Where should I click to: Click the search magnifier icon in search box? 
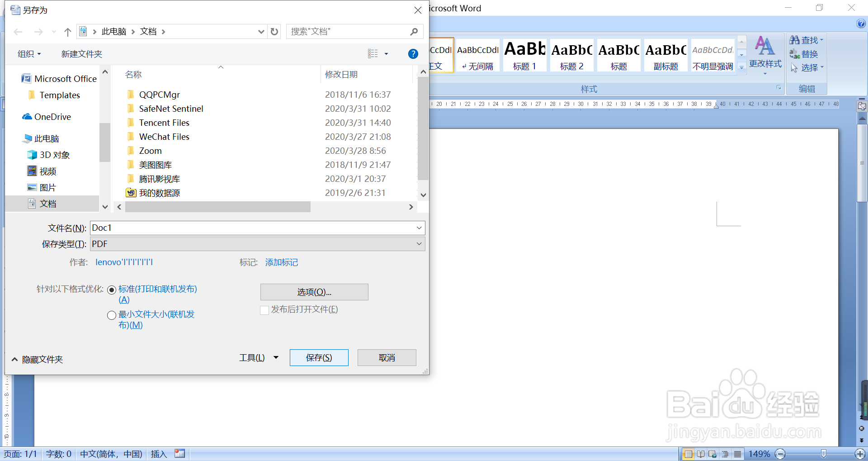(x=414, y=32)
